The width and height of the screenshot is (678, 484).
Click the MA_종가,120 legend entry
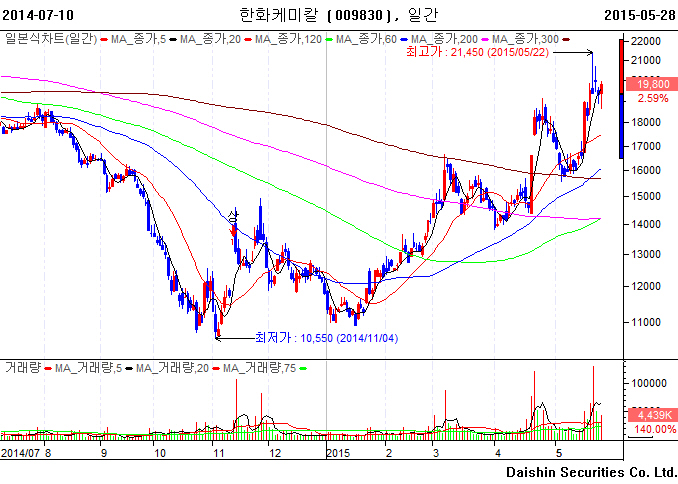pyautogui.click(x=288, y=39)
